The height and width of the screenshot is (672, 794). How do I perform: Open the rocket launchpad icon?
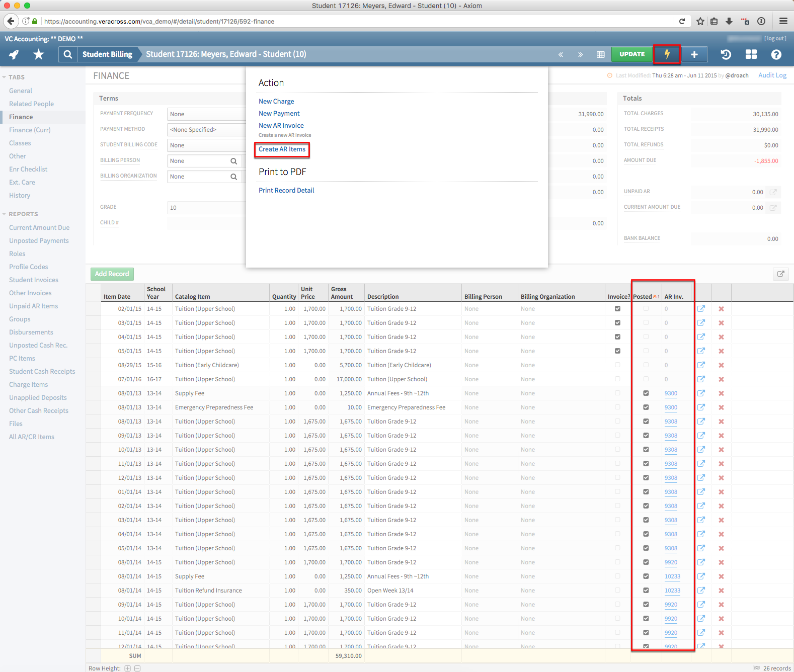(x=14, y=54)
